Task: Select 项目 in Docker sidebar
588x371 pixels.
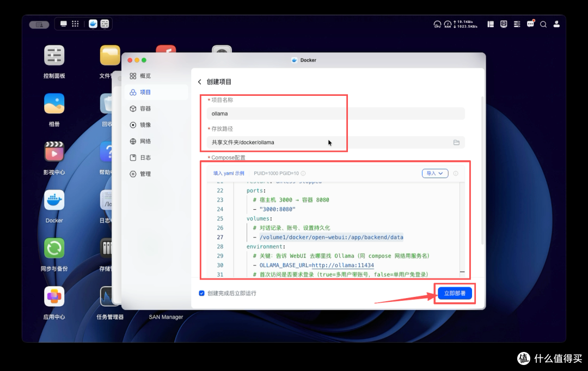Action: (156, 92)
